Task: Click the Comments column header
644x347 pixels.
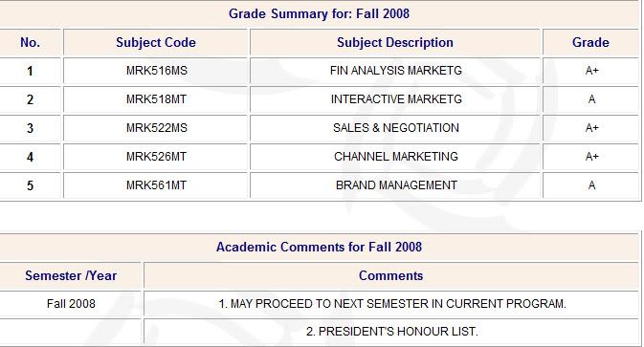Action: tap(390, 275)
